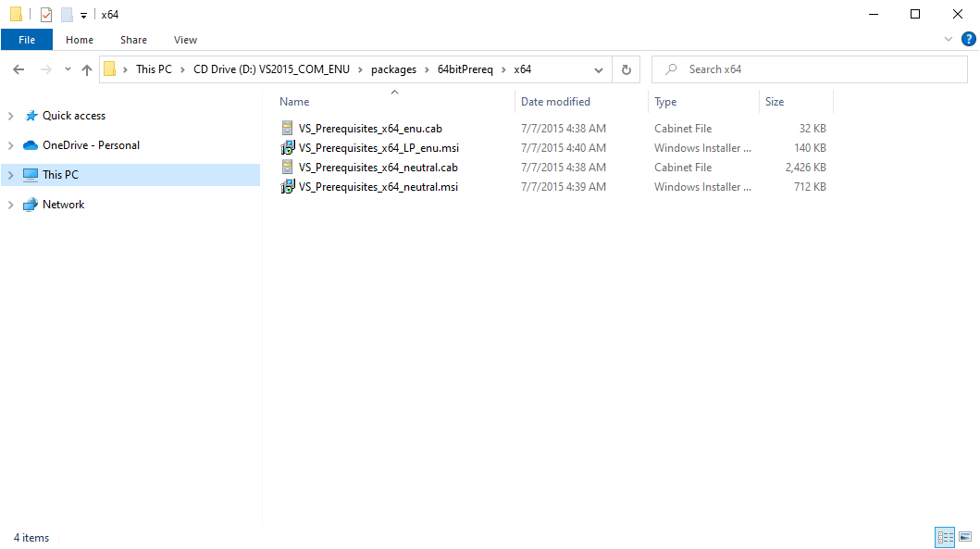Image resolution: width=980 pixels, height=549 pixels.
Task: Click the 2,426 KB size cell
Action: tap(806, 167)
